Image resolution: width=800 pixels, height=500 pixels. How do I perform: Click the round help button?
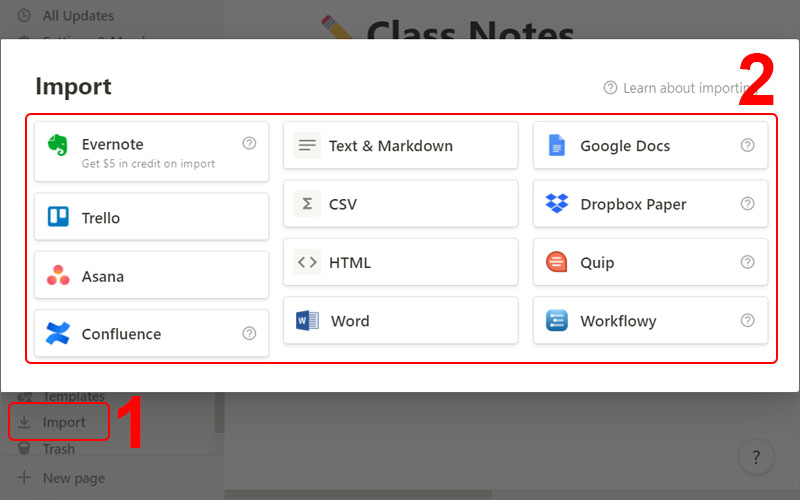point(756,457)
